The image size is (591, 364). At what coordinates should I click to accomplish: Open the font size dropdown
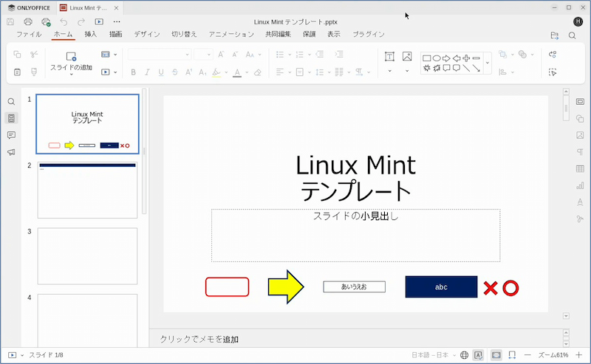[x=209, y=55]
